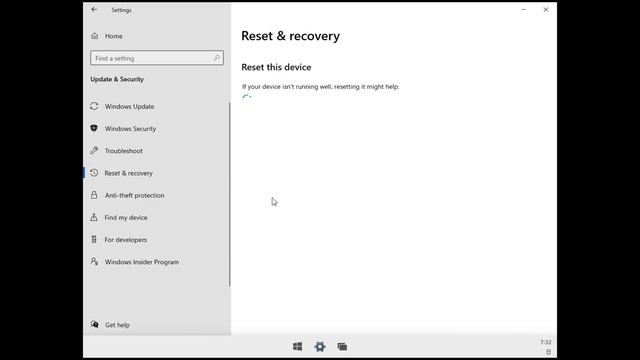Viewport: 640px width, 360px height.
Task: Click the Reset & recovery page title
Action: pos(290,36)
